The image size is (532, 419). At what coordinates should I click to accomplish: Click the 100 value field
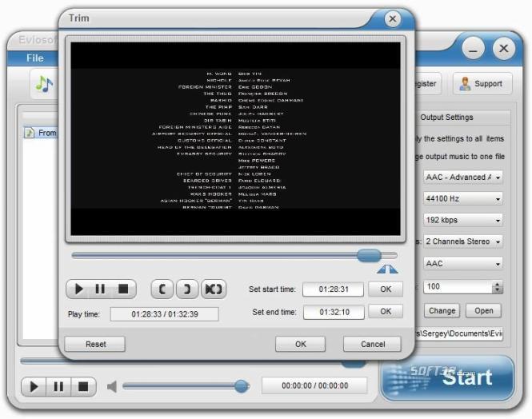(458, 287)
